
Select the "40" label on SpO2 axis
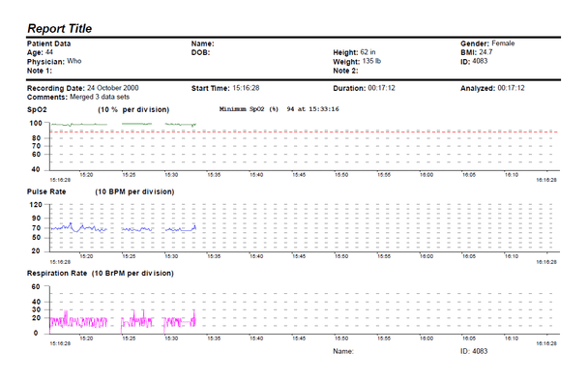click(36, 169)
